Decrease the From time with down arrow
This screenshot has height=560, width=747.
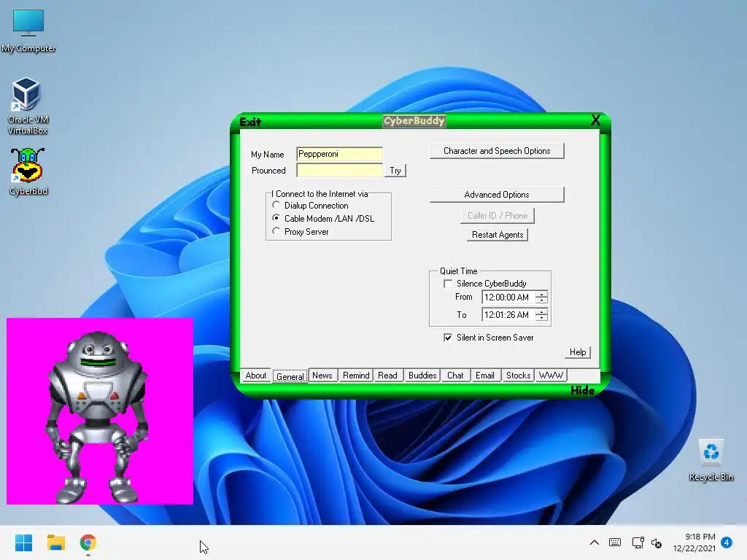tap(542, 300)
